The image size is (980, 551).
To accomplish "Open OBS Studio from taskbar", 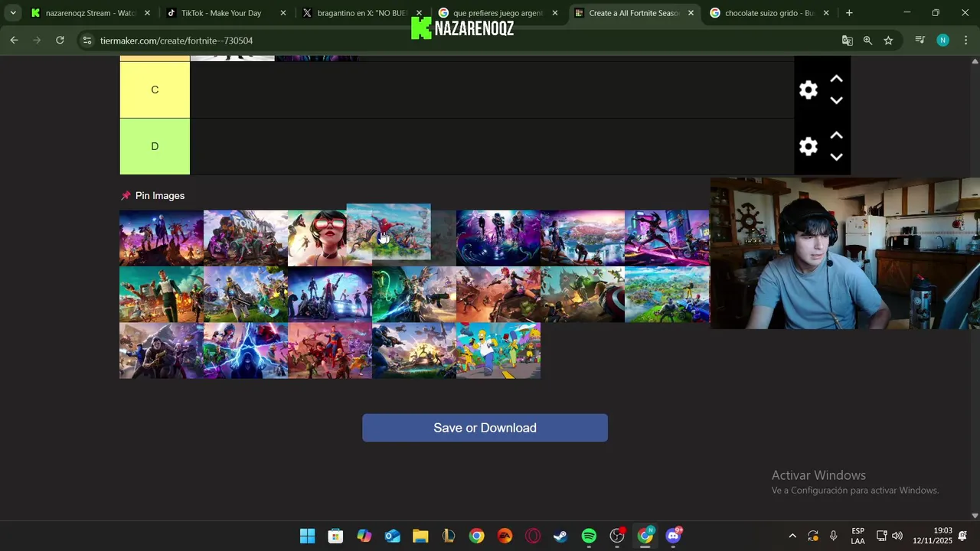I will [x=617, y=536].
